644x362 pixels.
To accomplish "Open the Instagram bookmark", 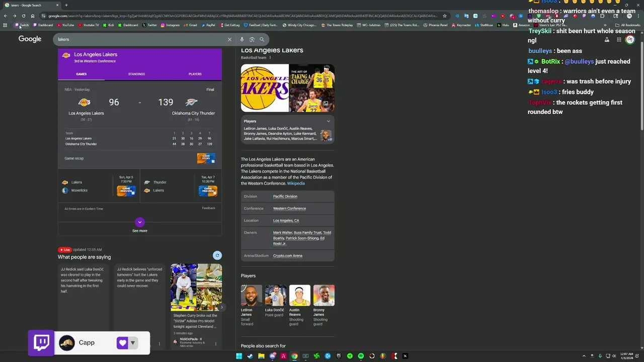I will point(170,25).
